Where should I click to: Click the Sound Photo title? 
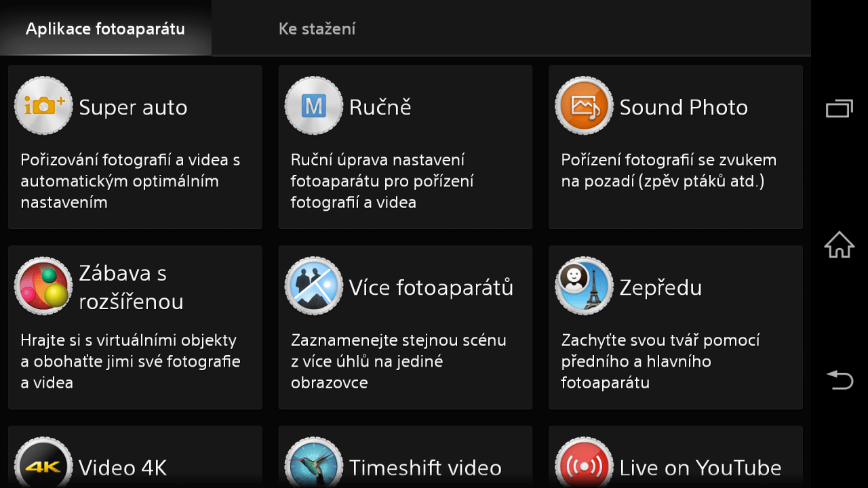684,107
